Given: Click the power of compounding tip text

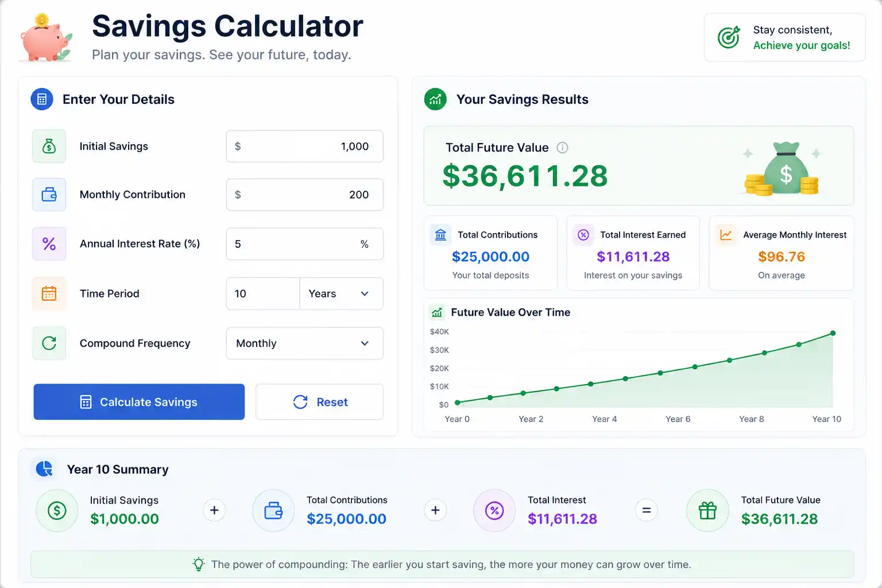Looking at the screenshot, I should click(451, 564).
